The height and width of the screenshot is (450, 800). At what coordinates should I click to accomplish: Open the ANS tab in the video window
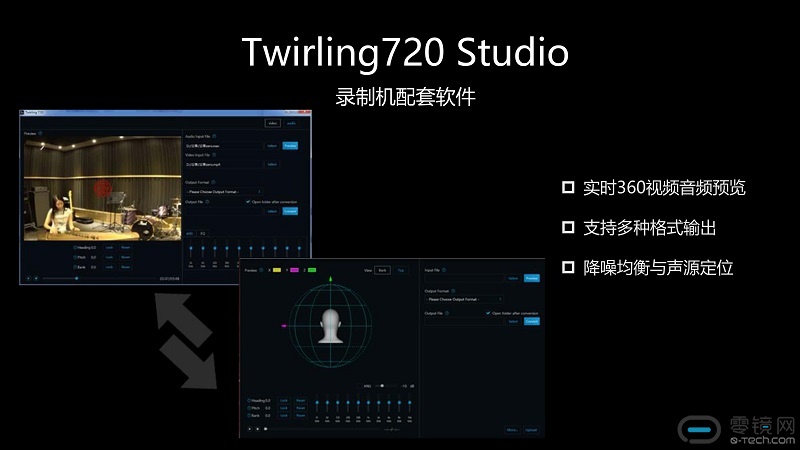(190, 233)
